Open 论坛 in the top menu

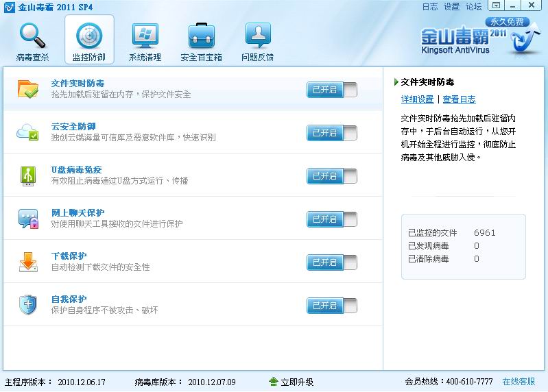(473, 7)
